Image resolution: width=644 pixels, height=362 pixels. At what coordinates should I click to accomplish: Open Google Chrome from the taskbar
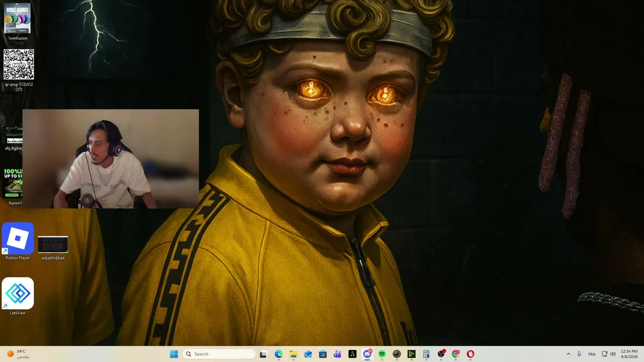(x=456, y=354)
